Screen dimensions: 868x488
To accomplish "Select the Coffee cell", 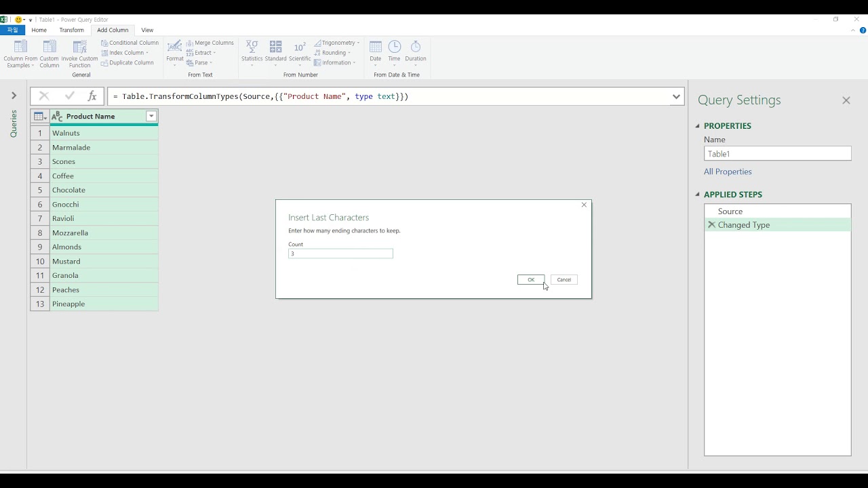I will 104,176.
